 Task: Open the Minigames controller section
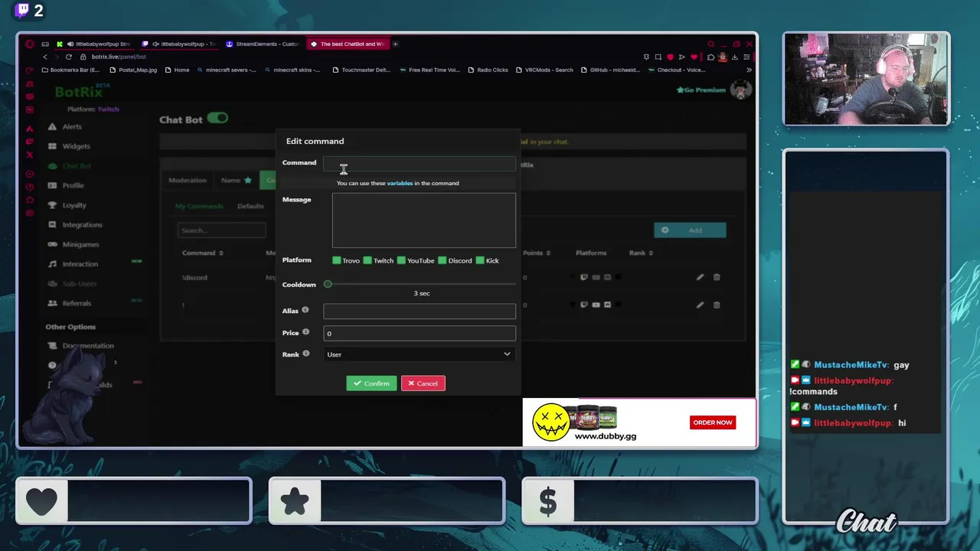click(x=80, y=244)
